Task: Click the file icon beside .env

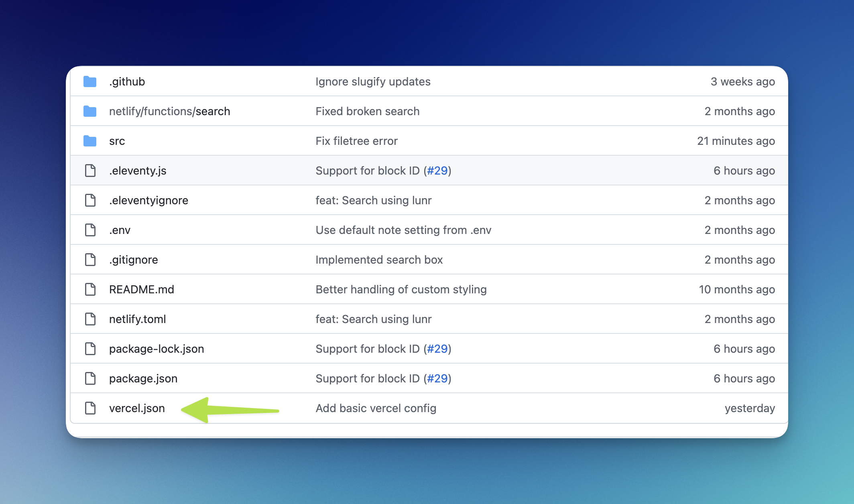Action: click(90, 230)
